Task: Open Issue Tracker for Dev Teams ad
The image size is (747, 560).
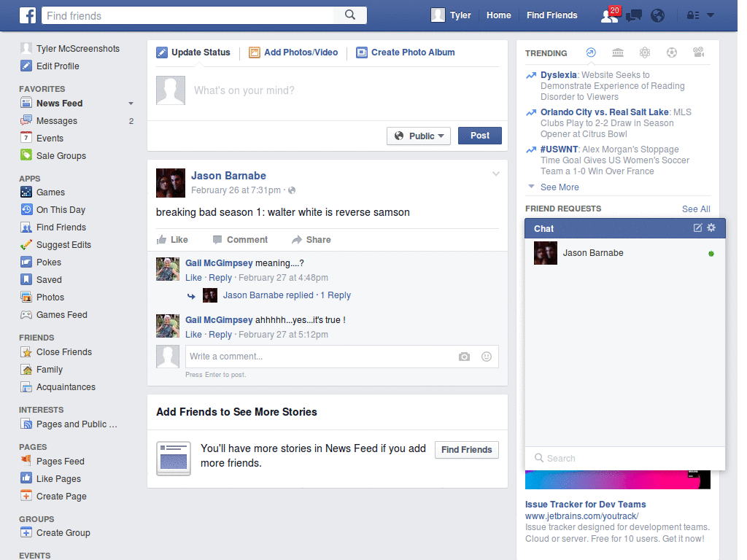Action: click(586, 505)
